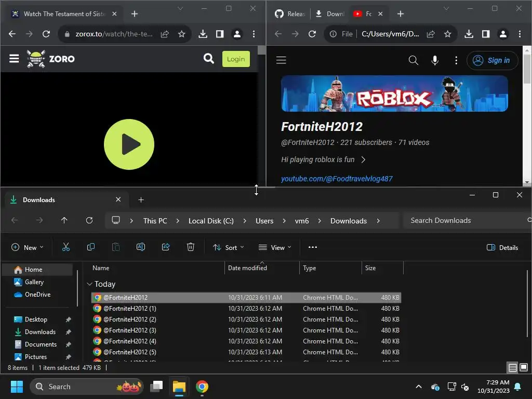Click the Windows Start button
Image resolution: width=532 pixels, height=399 pixels.
17,387
